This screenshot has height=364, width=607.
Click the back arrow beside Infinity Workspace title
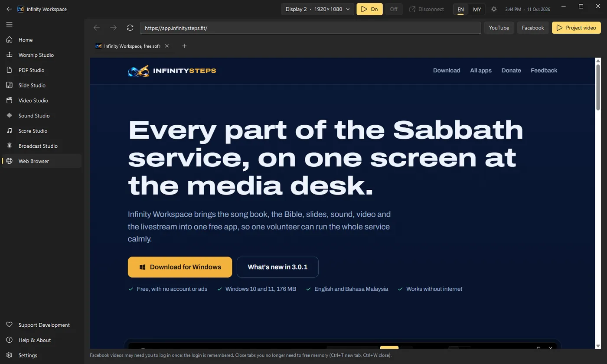coord(9,9)
